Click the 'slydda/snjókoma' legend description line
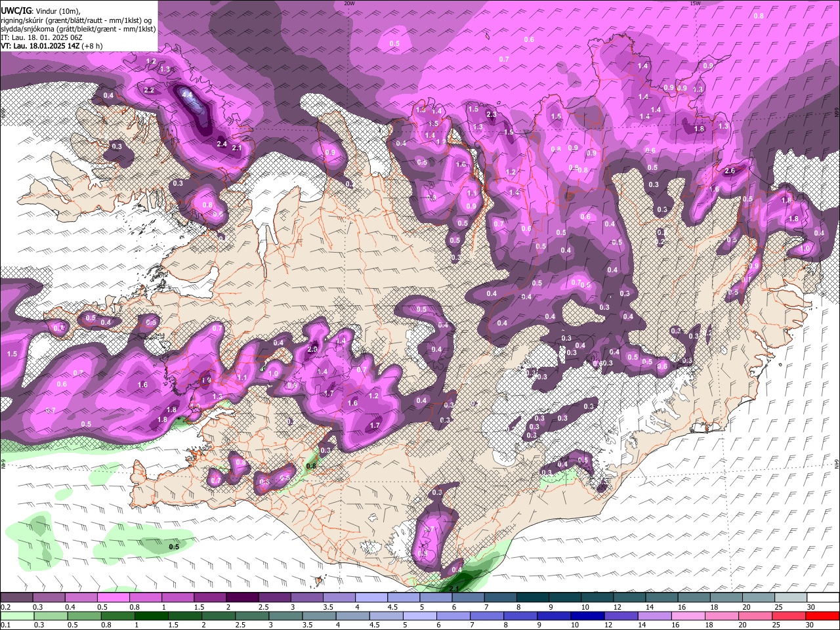The image size is (840, 630). click(x=78, y=30)
